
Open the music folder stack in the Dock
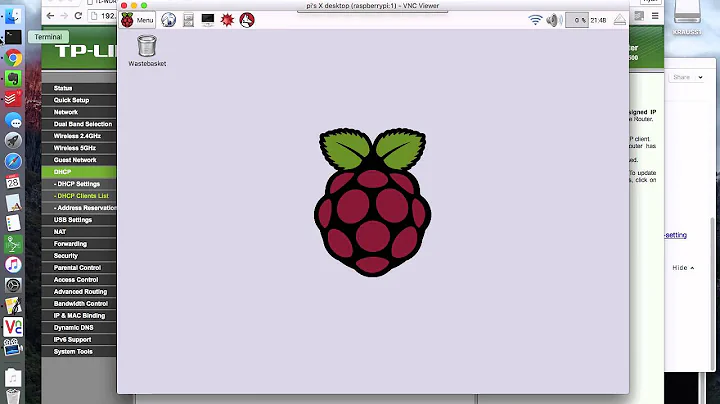13,378
